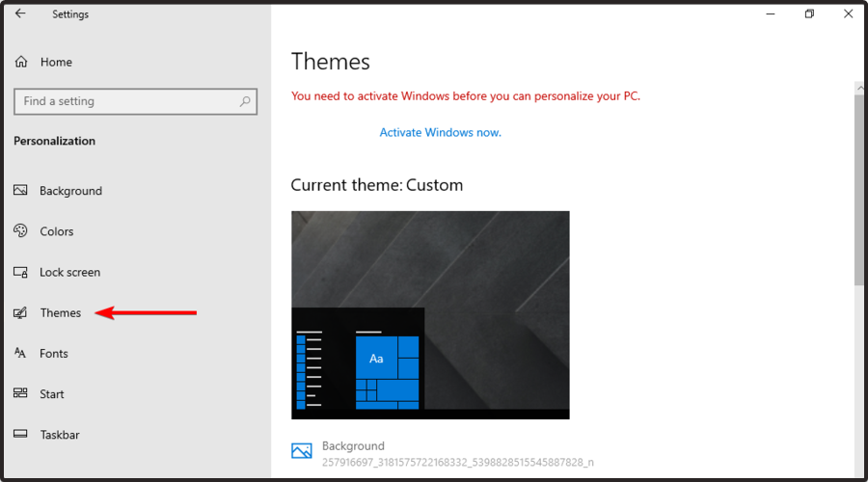The width and height of the screenshot is (868, 482).
Task: Click the Start tiles icon
Action: 20,393
